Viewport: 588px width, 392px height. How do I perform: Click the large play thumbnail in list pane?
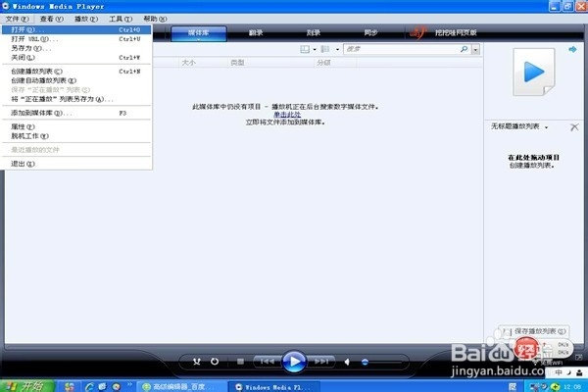[x=534, y=72]
